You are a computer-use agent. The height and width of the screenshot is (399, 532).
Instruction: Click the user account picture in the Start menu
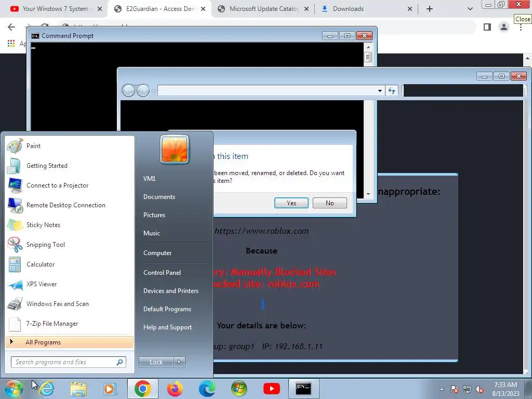click(175, 149)
